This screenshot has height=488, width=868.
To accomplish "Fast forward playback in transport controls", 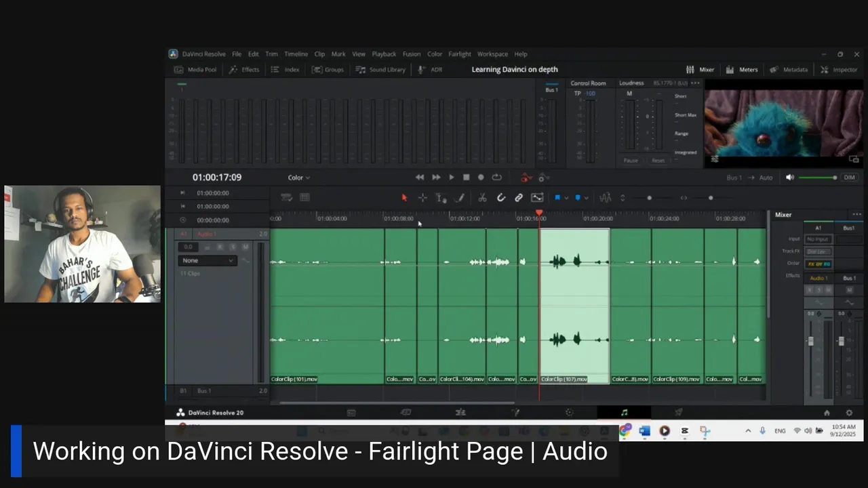I will (x=436, y=178).
